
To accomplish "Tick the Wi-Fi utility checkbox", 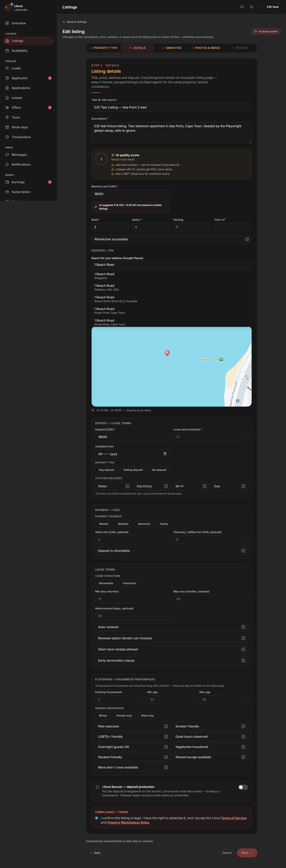I will [x=205, y=486].
